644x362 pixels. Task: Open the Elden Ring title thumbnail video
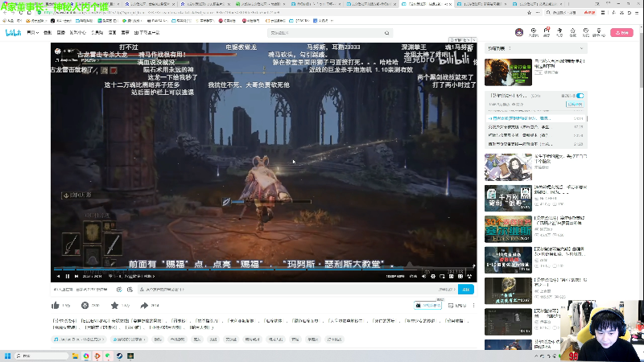tap(508, 229)
